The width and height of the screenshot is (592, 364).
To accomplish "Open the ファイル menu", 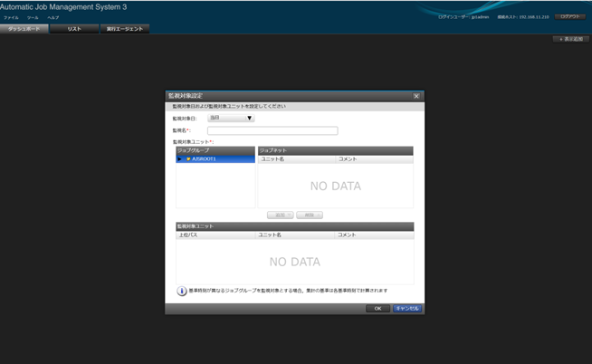I will [x=11, y=17].
